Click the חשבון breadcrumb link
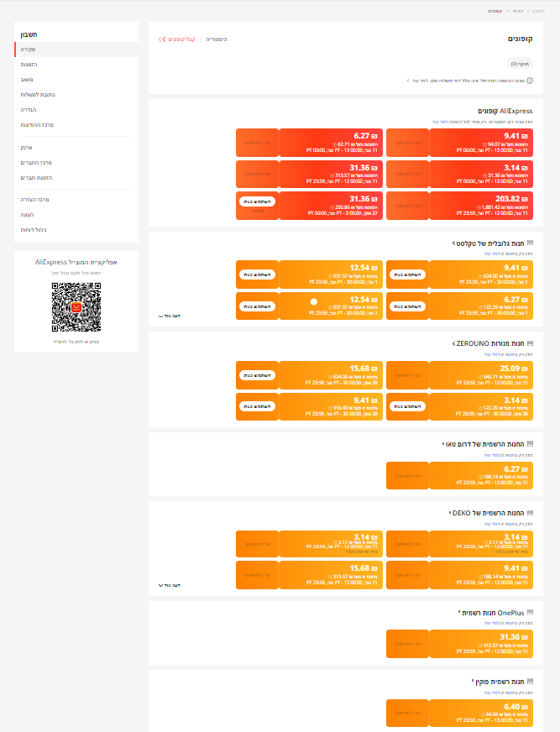 click(x=538, y=11)
